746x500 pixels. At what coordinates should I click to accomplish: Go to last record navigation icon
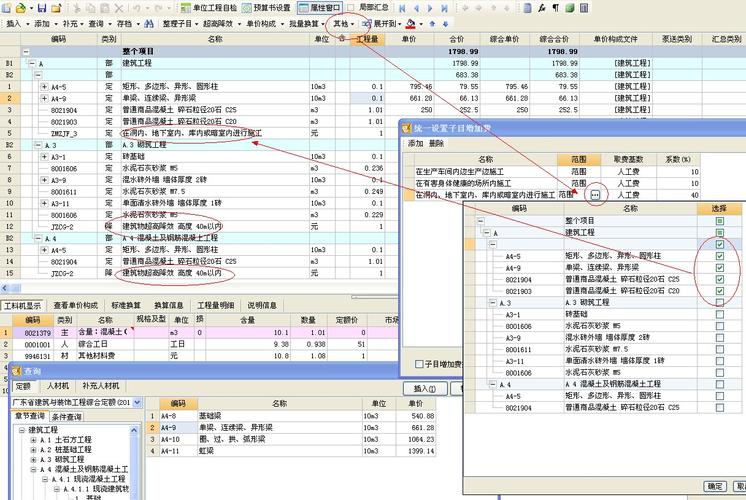pos(444,8)
